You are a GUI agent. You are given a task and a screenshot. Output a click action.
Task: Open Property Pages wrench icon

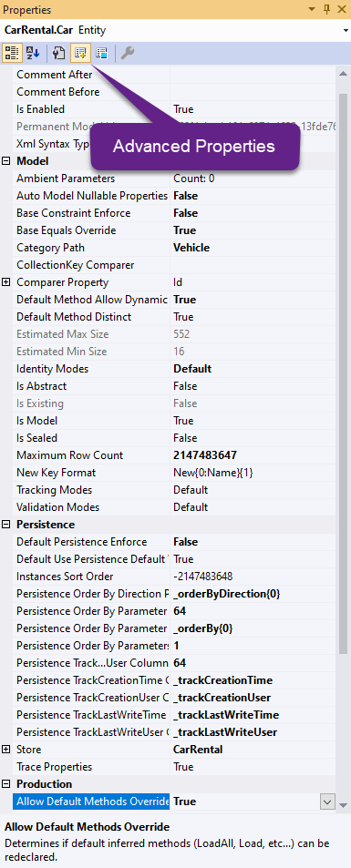(x=127, y=53)
